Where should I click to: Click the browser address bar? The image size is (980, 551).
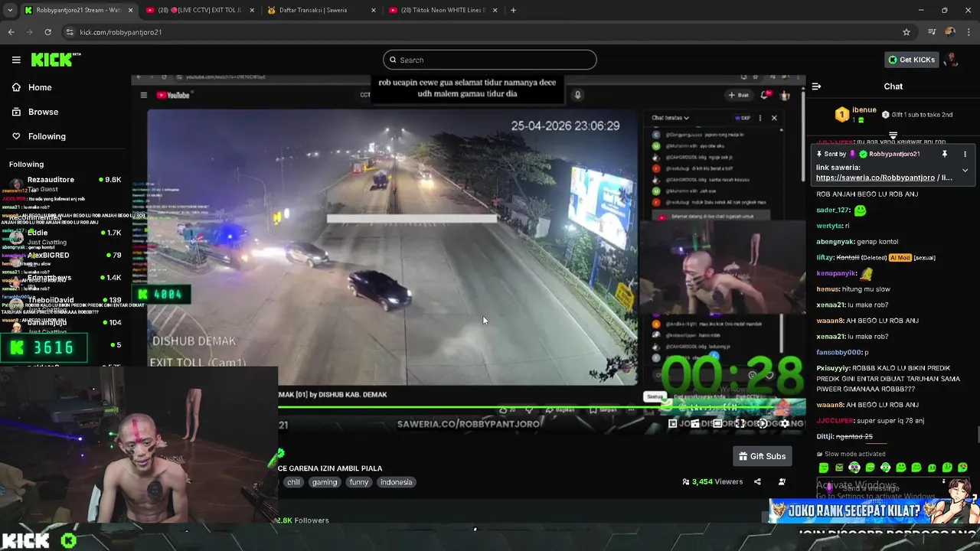click(482, 32)
